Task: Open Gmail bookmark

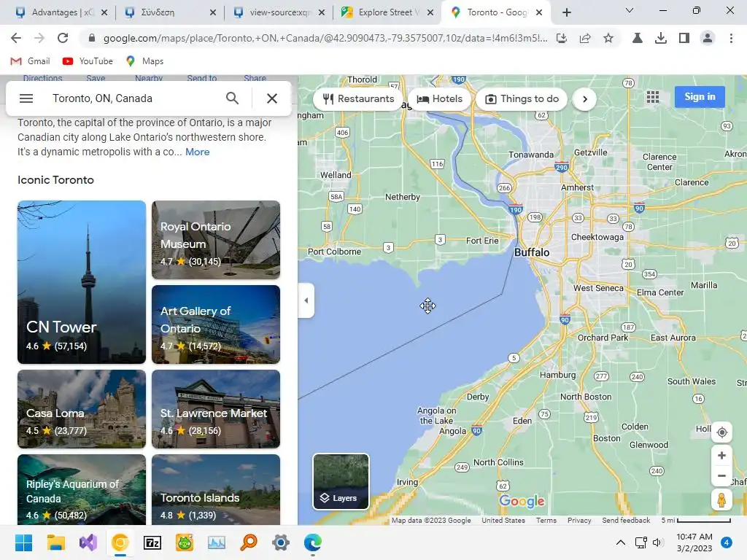Action: click(30, 61)
